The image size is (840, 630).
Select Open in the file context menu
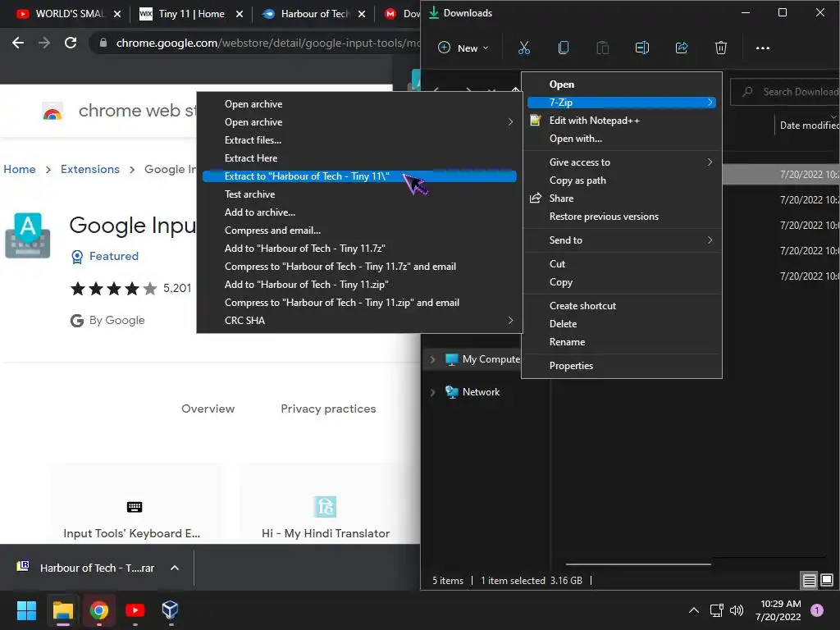coord(622,84)
